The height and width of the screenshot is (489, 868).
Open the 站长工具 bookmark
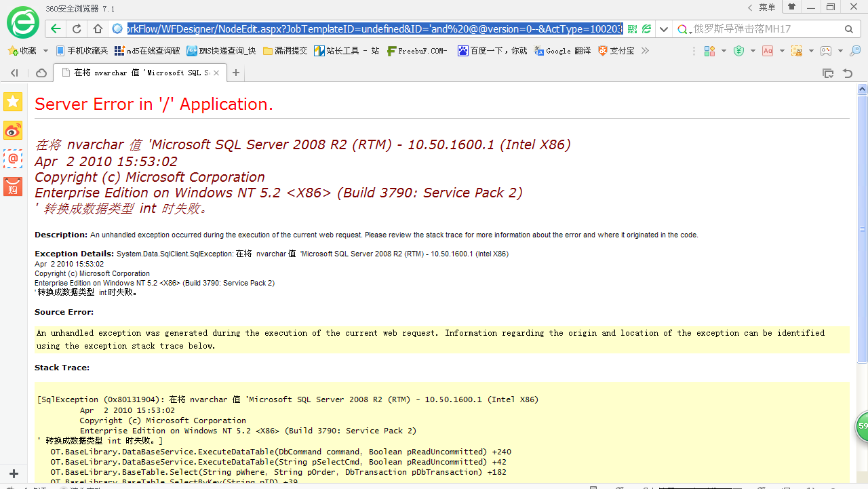tap(346, 51)
